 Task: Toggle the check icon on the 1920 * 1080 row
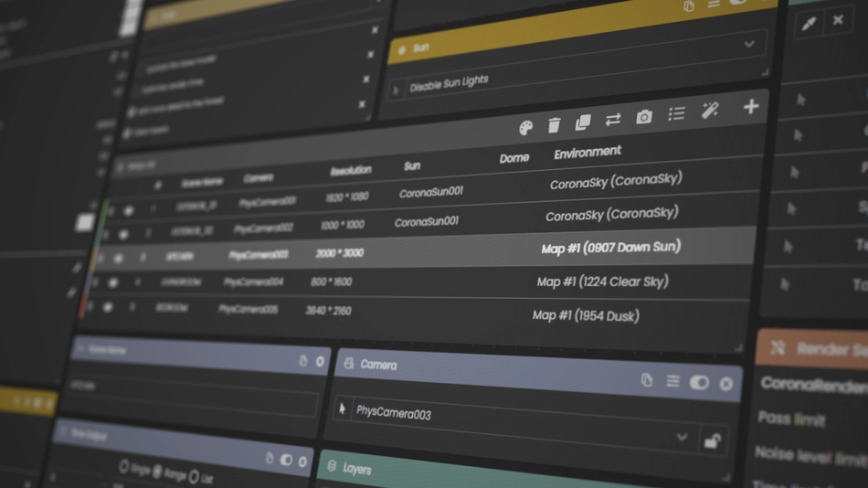[129, 211]
